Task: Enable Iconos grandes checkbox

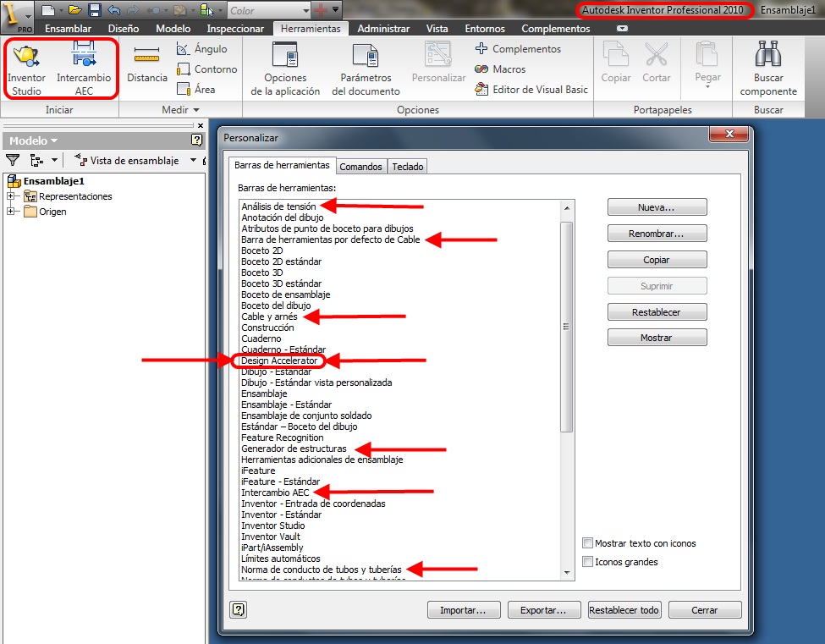Action: (588, 561)
